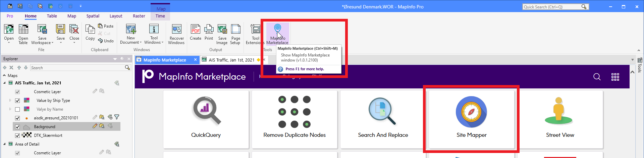
Task: Click the Create PDF icon
Action: point(196,29)
